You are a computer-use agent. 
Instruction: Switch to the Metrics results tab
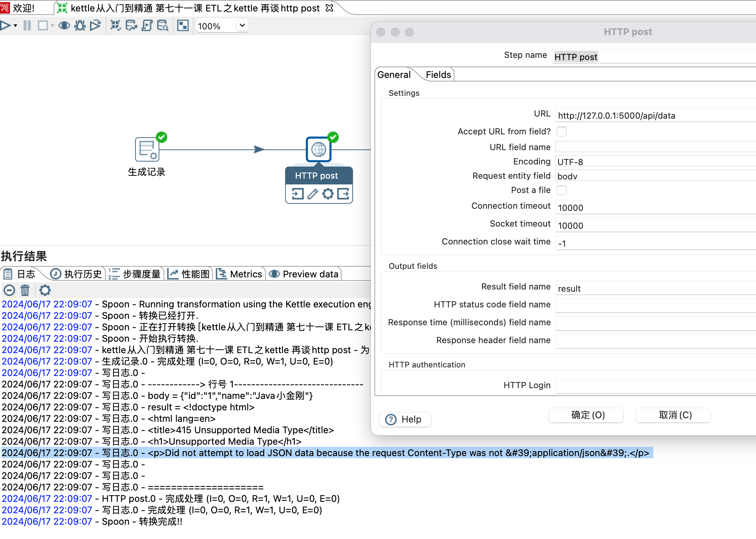point(240,274)
